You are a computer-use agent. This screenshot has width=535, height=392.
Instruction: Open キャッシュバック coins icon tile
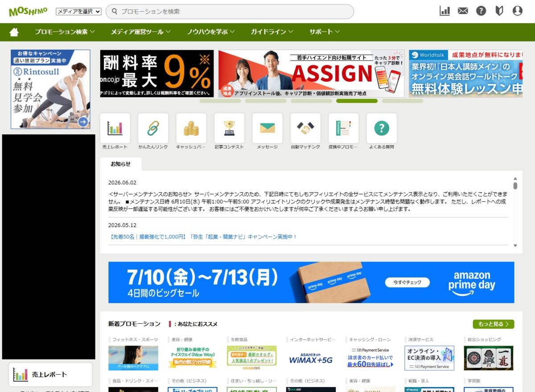pyautogui.click(x=191, y=128)
